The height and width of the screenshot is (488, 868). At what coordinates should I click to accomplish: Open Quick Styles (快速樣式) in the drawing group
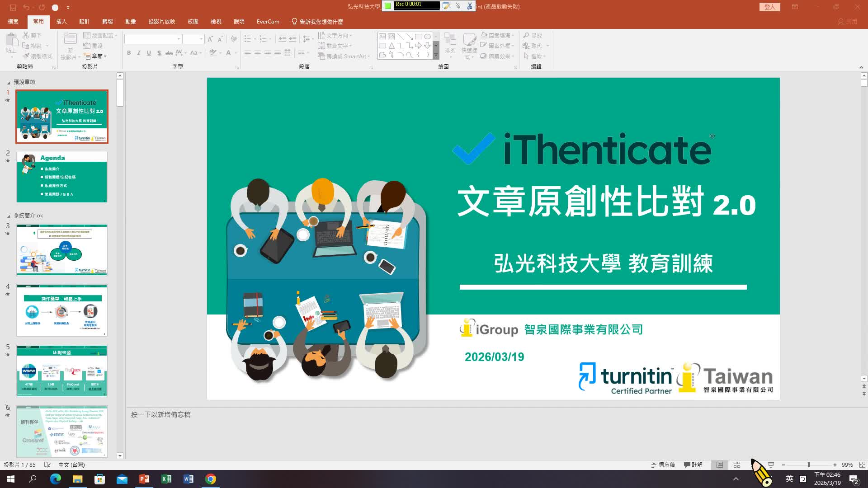point(469,45)
